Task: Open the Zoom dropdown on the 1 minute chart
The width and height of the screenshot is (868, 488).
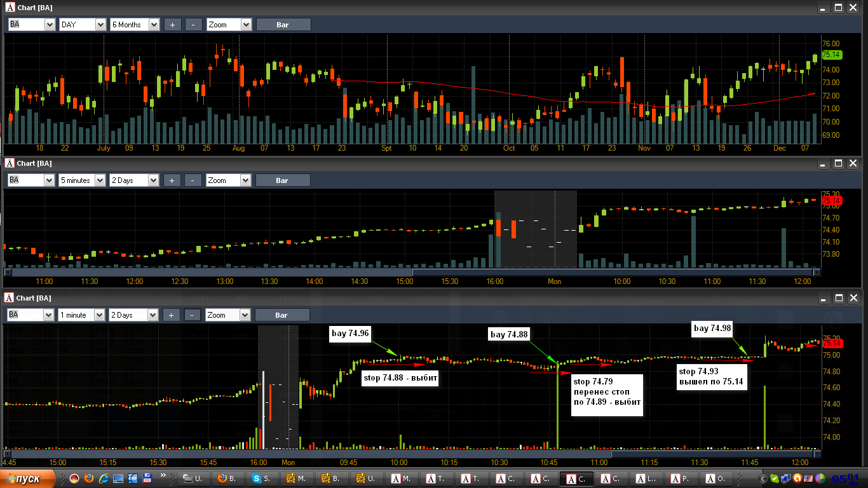Action: [229, 315]
